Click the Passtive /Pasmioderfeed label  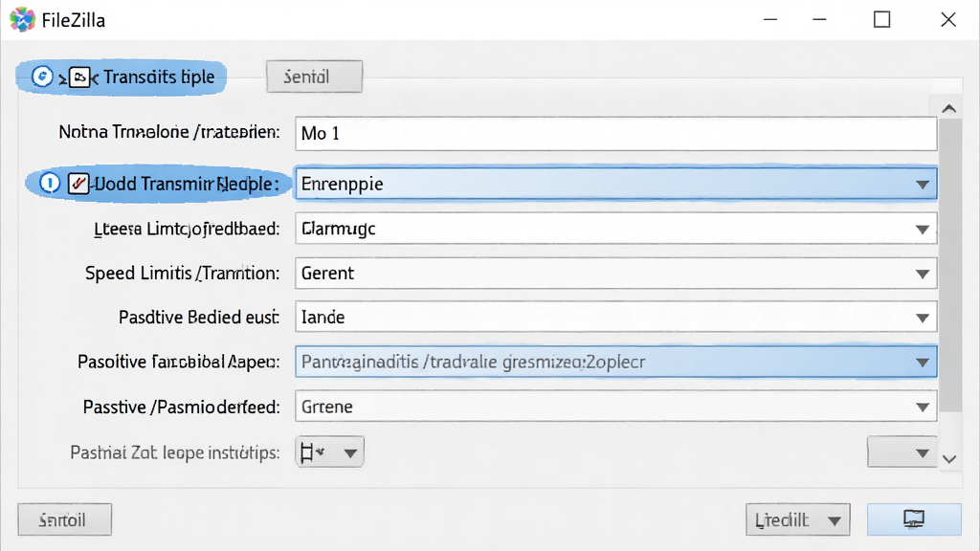[181, 408]
